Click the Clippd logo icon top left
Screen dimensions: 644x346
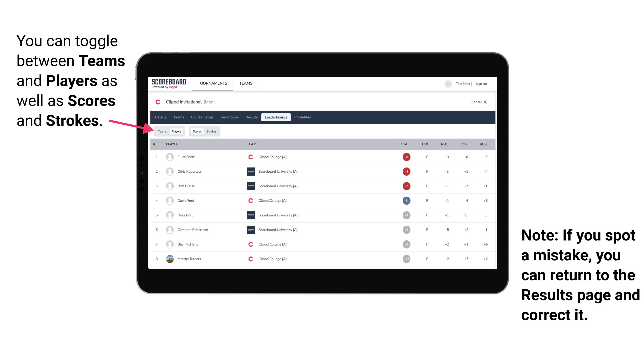(158, 102)
